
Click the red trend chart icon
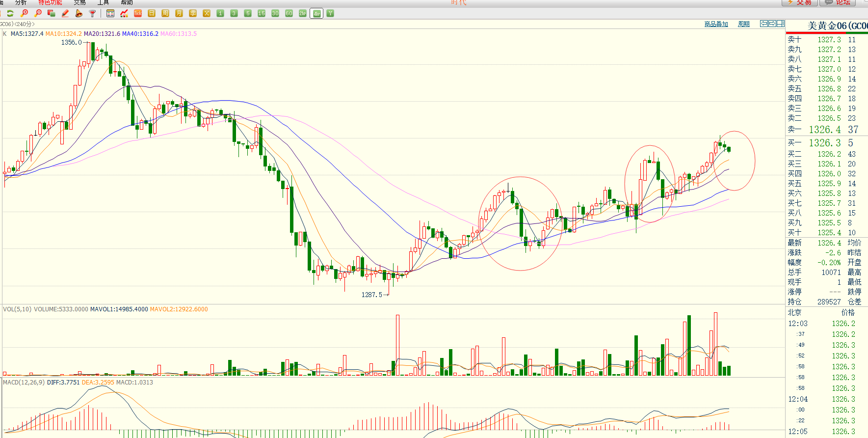(x=124, y=13)
